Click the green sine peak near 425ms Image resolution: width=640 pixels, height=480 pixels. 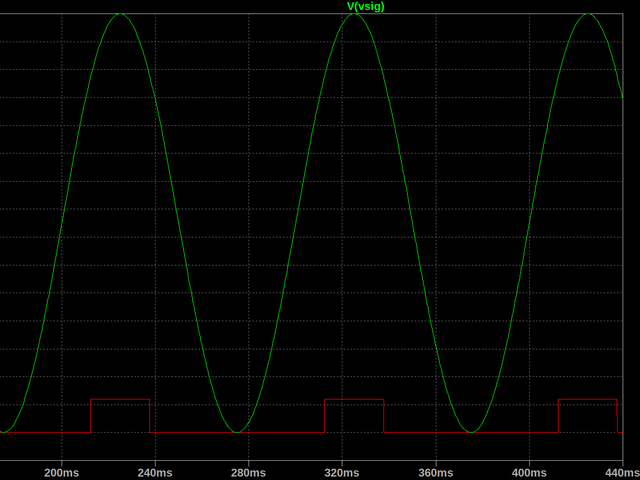tap(587, 14)
